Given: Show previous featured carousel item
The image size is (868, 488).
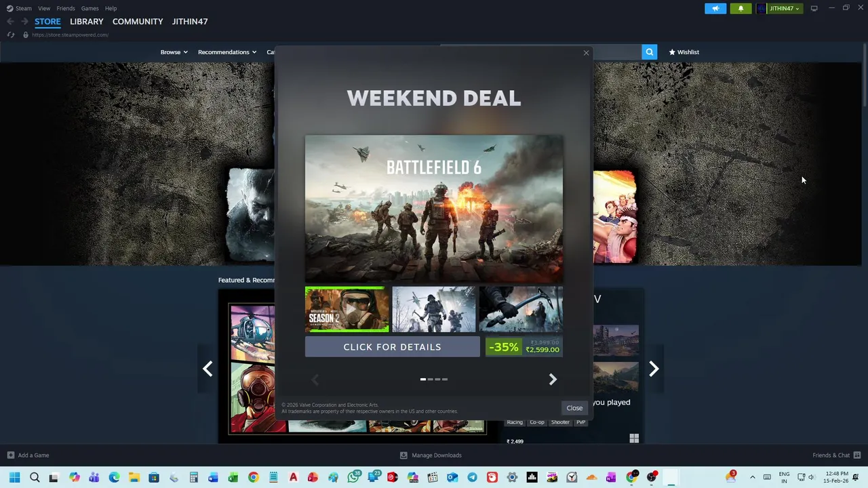Looking at the screenshot, I should (x=208, y=369).
